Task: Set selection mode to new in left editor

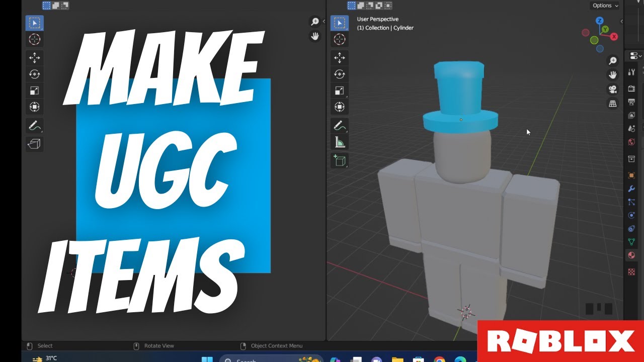Action: tap(47, 6)
